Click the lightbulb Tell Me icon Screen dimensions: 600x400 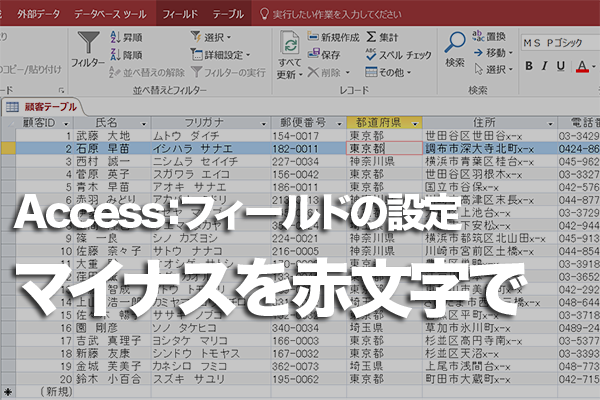[x=264, y=14]
